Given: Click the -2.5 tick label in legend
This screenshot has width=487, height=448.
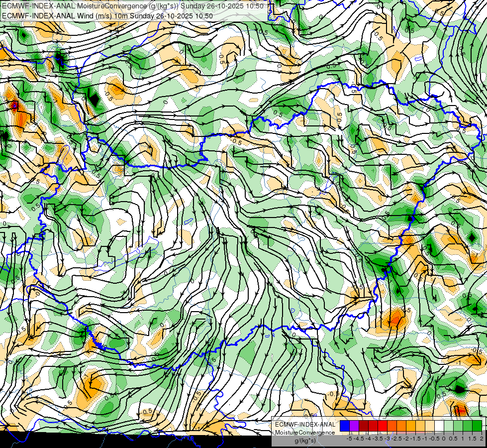Looking at the screenshot, I should 396,439.
